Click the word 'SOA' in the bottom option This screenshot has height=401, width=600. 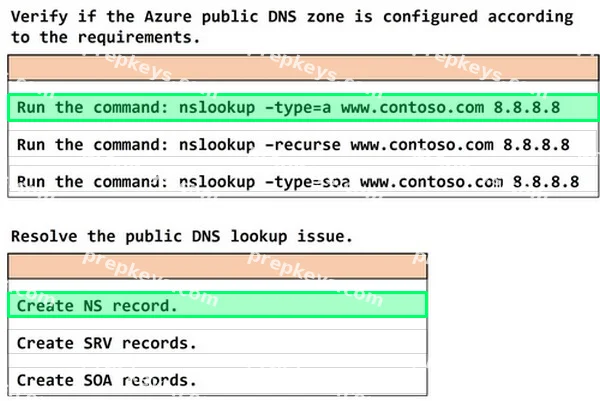pos(98,380)
